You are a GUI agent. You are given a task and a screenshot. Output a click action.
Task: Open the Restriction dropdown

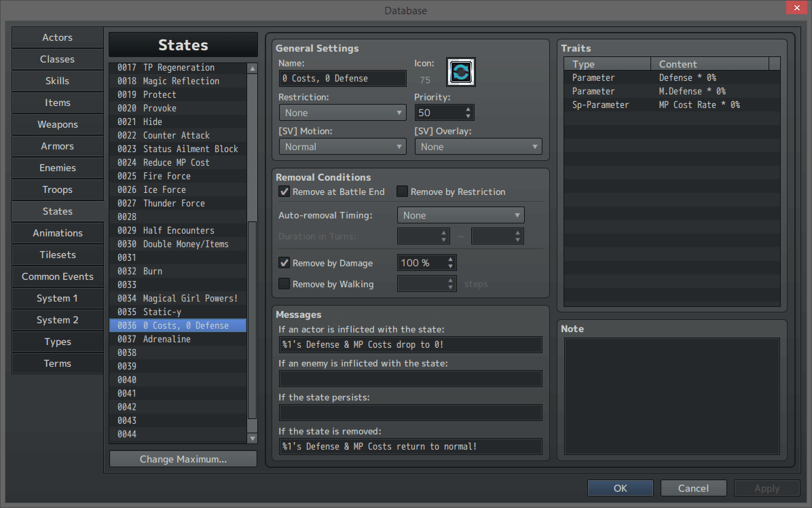click(x=342, y=112)
